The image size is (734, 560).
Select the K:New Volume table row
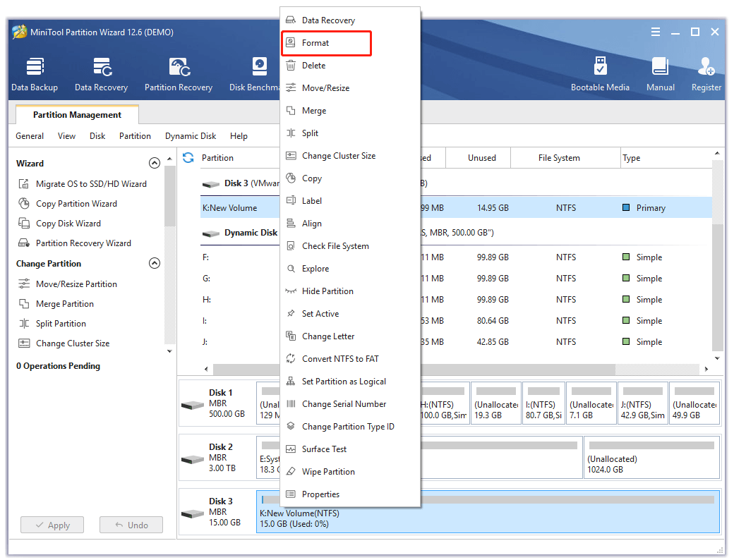coord(457,208)
